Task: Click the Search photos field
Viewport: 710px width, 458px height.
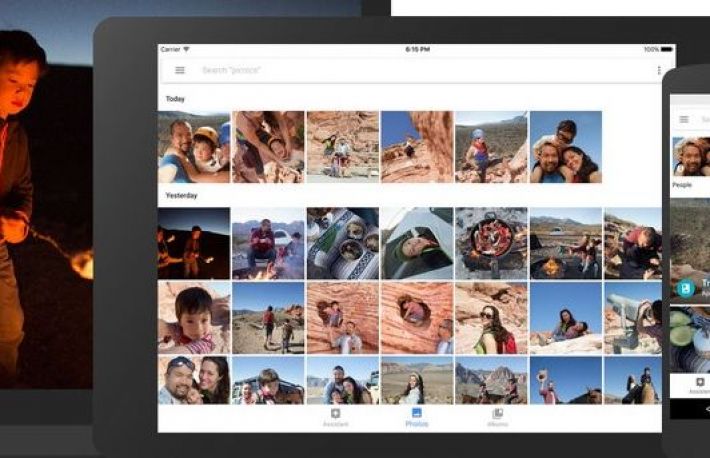Action: coord(400,70)
